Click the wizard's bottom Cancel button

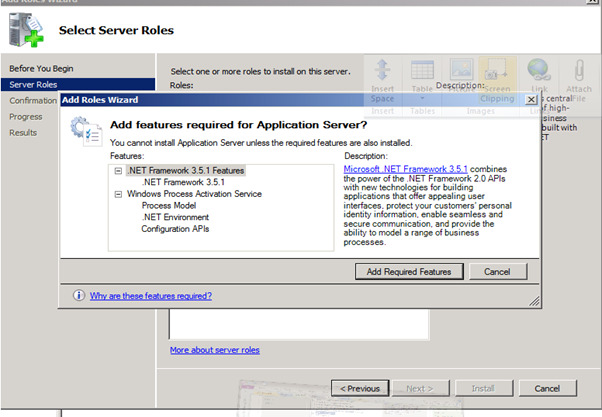tap(547, 388)
